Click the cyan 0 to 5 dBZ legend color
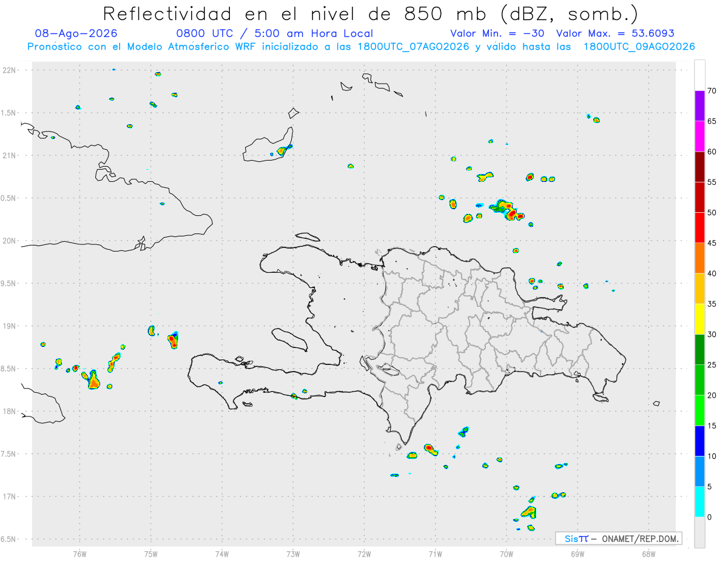Screen dimensions: 728x562 pyautogui.click(x=699, y=502)
